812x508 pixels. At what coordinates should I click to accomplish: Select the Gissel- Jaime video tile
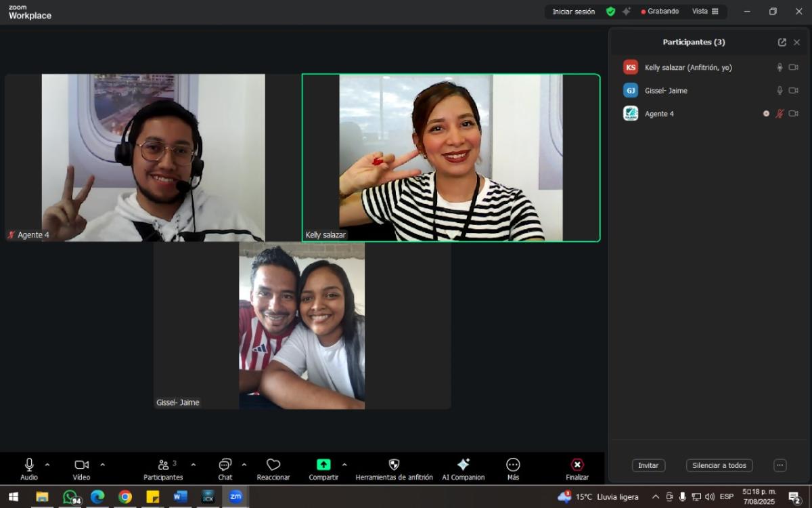tap(302, 326)
